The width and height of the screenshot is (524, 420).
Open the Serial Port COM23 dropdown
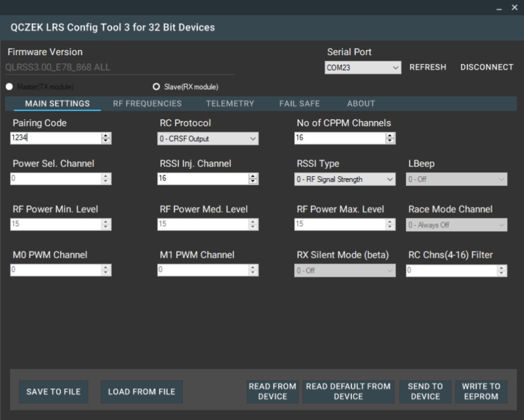tap(363, 68)
